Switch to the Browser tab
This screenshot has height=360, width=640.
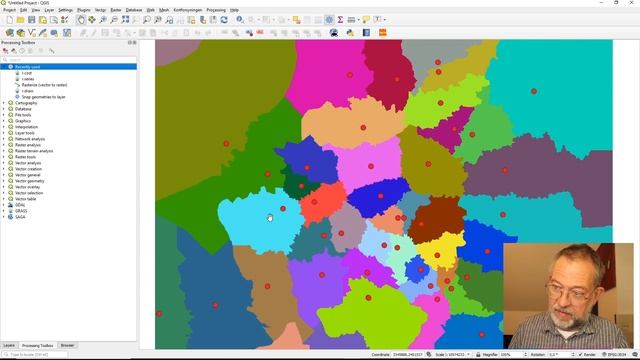point(67,345)
